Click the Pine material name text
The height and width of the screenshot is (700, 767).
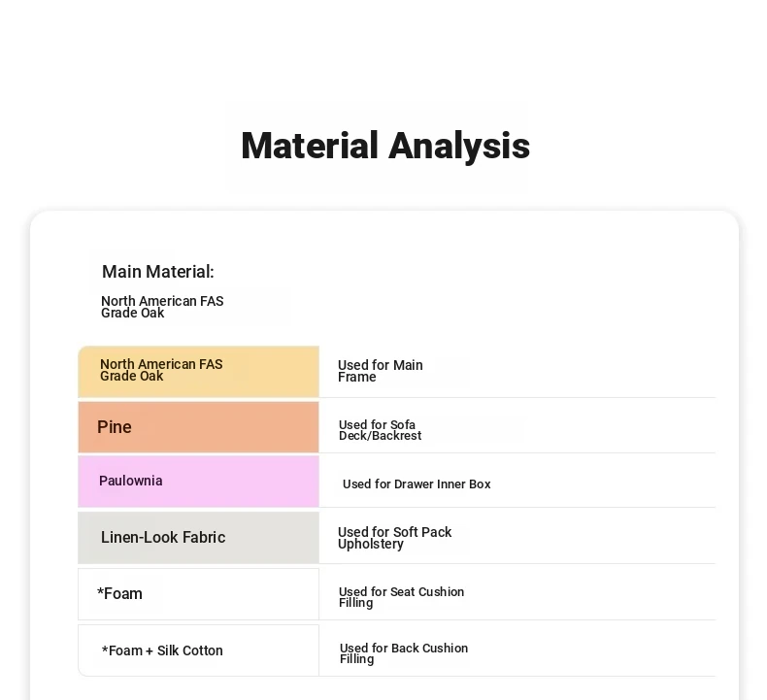115,427
